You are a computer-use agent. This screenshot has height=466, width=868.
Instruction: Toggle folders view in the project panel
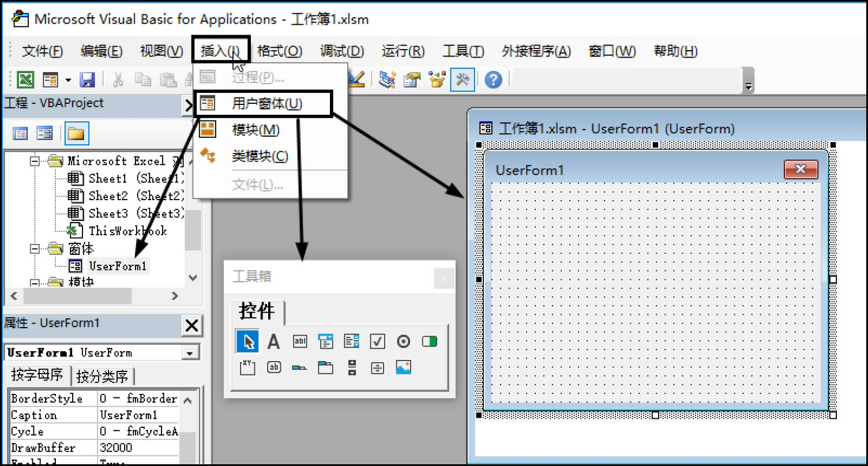click(x=76, y=134)
